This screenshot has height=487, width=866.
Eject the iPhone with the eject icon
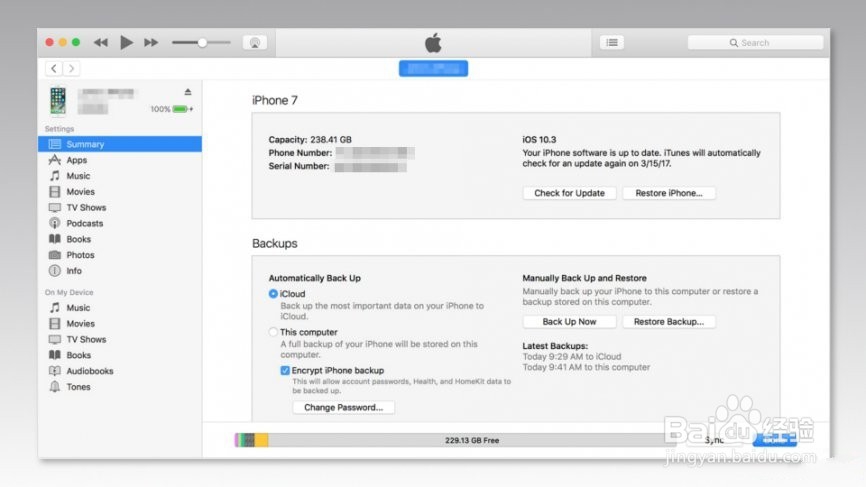click(188, 92)
